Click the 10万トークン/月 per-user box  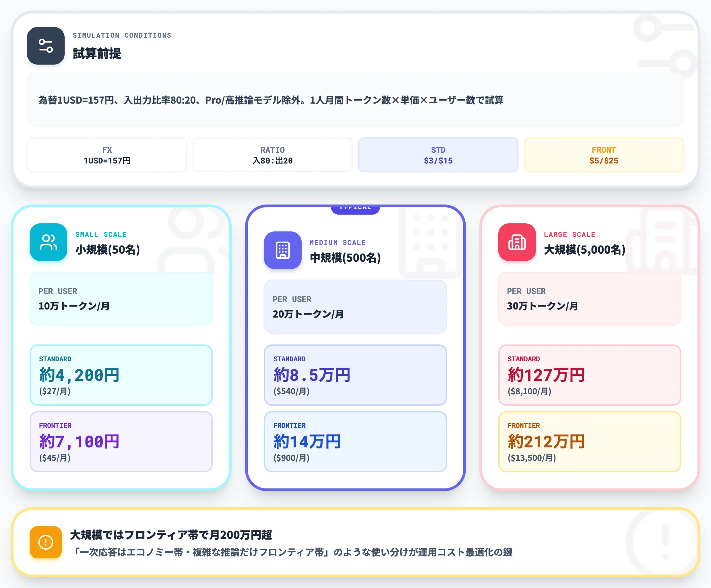click(x=121, y=299)
